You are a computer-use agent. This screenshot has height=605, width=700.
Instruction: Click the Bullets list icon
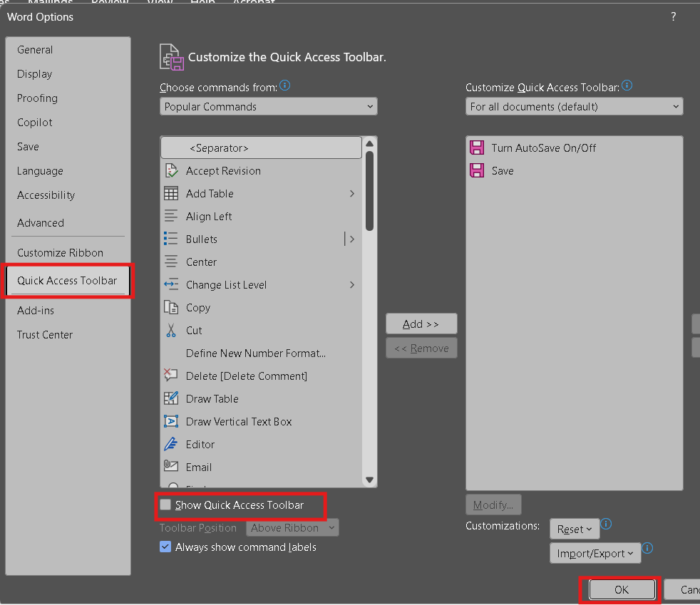pyautogui.click(x=171, y=239)
